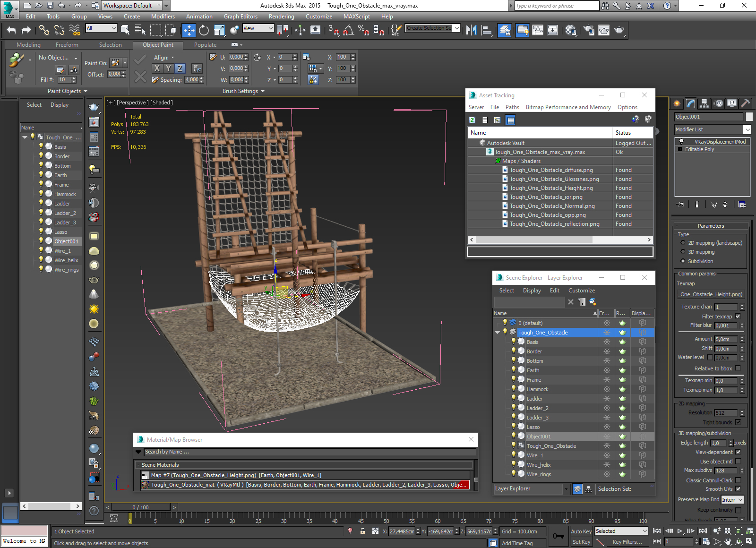Image resolution: width=756 pixels, height=548 pixels.
Task: Toggle Filter texmap checkbox
Action: [738, 317]
